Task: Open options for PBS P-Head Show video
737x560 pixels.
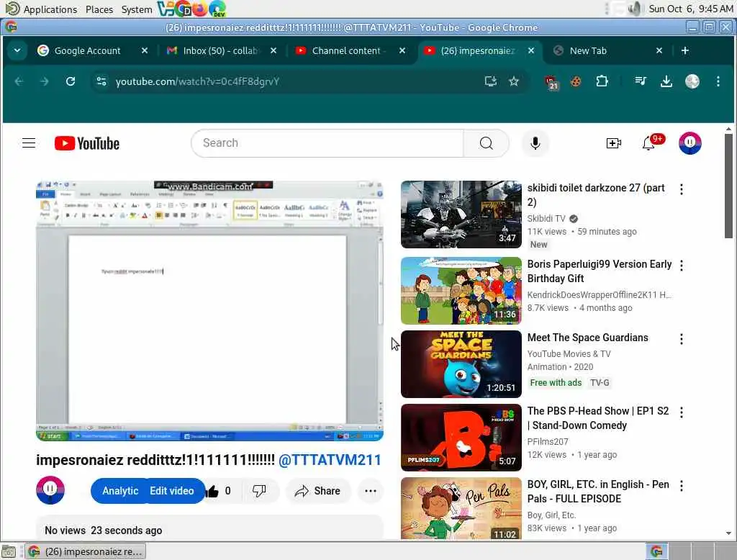Action: [x=681, y=412]
